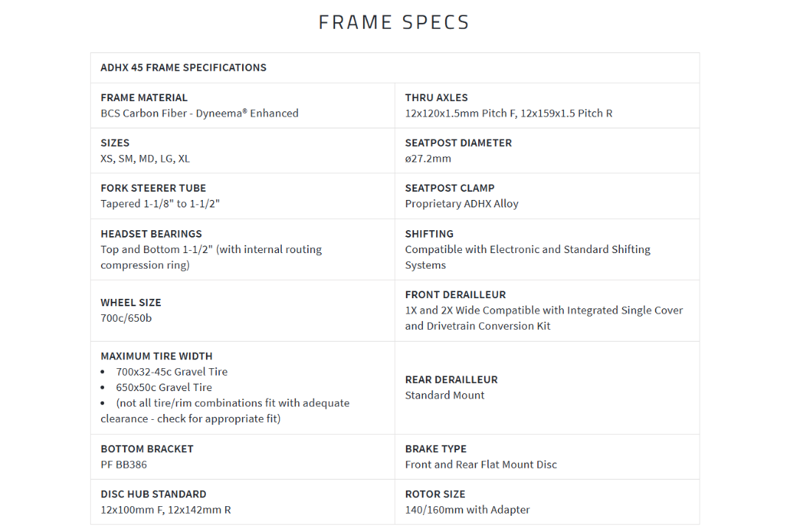Select the Rotor Size 140/160mm with Adapter text

467,510
